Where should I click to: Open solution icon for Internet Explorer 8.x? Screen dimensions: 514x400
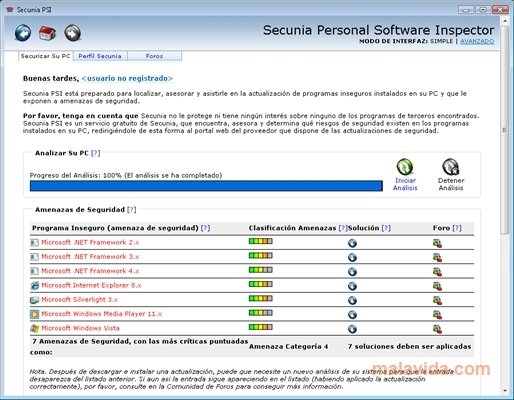(x=352, y=286)
